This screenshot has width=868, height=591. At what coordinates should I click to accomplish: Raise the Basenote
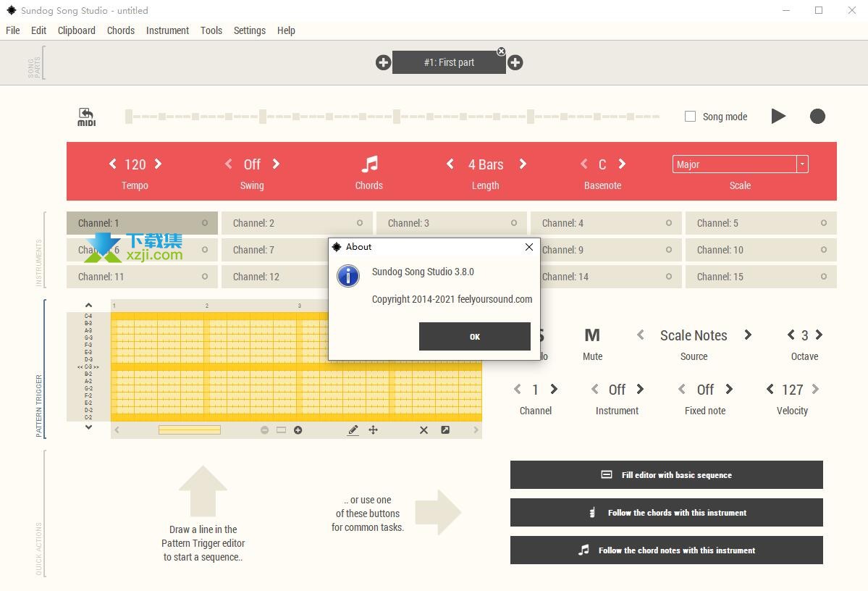622,164
